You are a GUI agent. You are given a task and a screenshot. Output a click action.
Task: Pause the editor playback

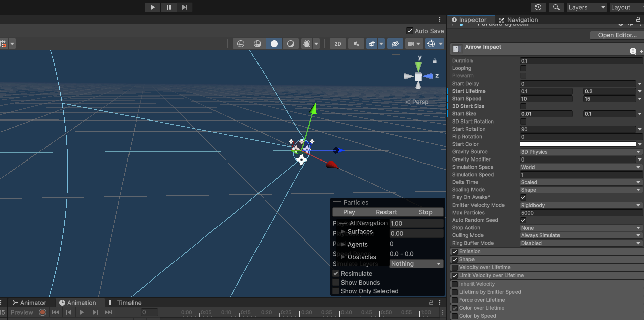pos(168,7)
